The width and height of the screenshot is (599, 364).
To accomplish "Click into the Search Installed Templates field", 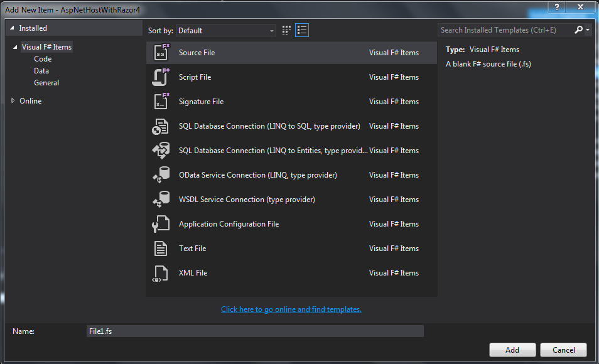I will pyautogui.click(x=505, y=29).
